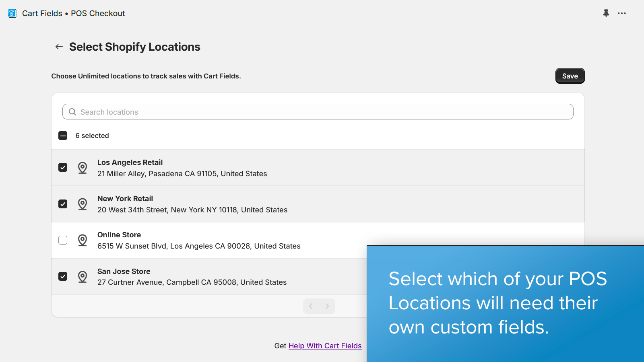Click the Cart Fields app icon
The image size is (644, 362).
tap(12, 13)
